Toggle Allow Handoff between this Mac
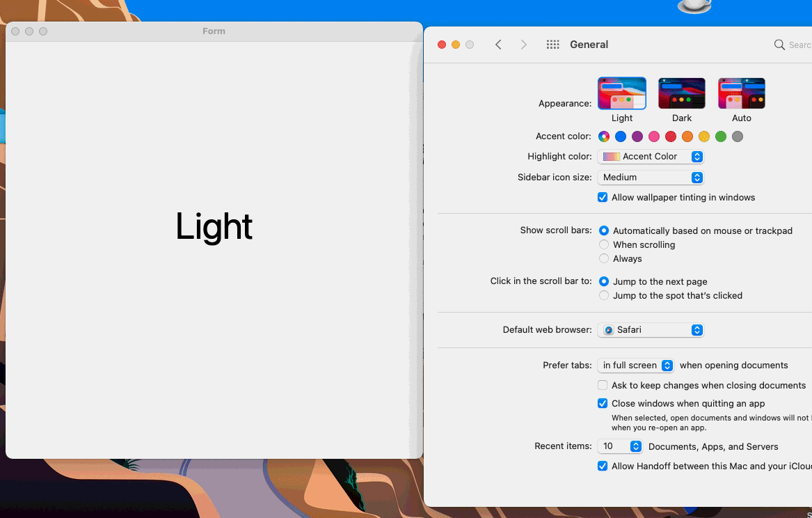 pyautogui.click(x=603, y=466)
